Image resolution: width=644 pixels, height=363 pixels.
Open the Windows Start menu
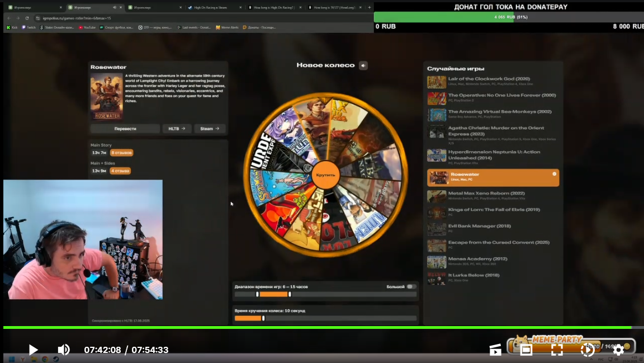coord(12,359)
